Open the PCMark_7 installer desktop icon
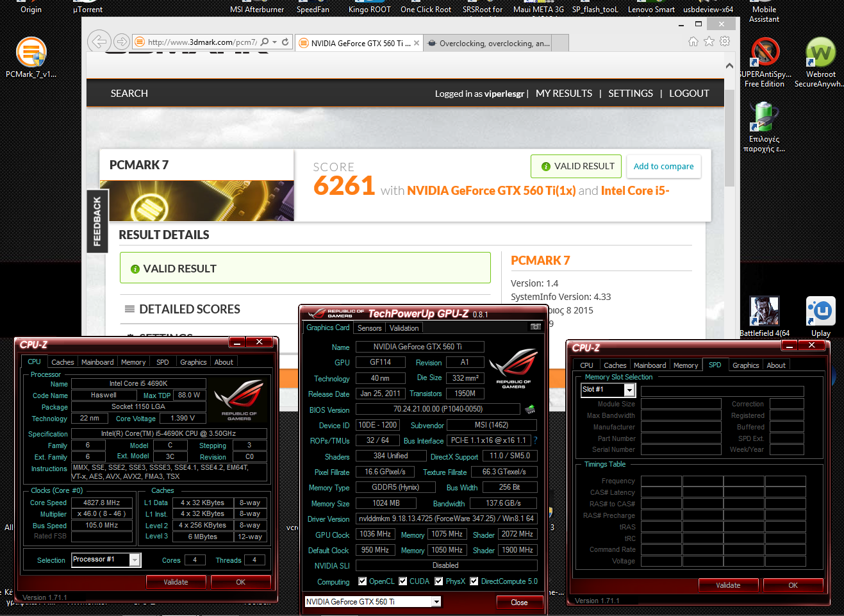Screen dimensions: 844x616 coord(31,58)
